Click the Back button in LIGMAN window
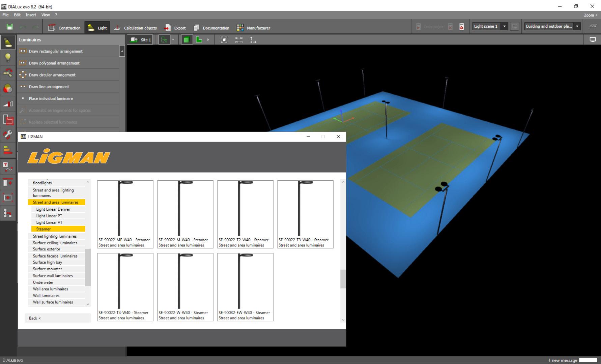The height and width of the screenshot is (364, 601). 58,318
